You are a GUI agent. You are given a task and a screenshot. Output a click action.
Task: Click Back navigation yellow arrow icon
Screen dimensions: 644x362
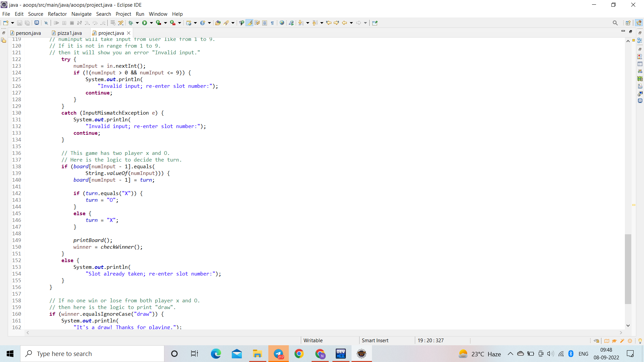pos(344,23)
